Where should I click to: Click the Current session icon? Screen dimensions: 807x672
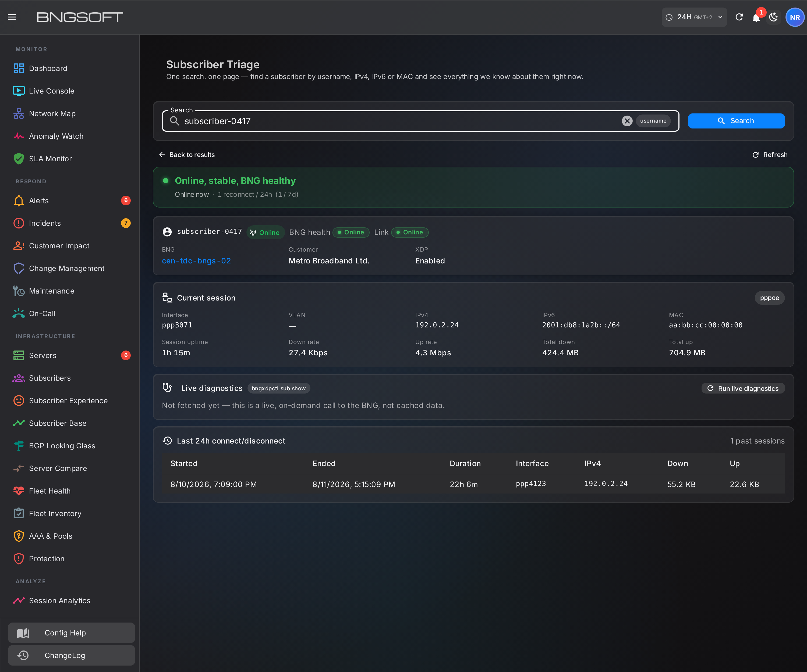point(167,298)
